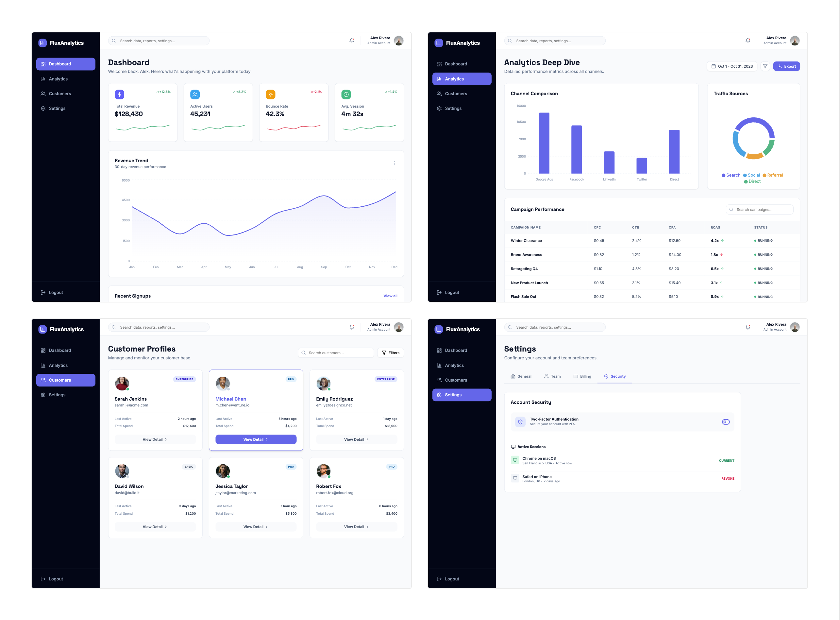Open Revenue Trend three-dot options menu

[394, 163]
